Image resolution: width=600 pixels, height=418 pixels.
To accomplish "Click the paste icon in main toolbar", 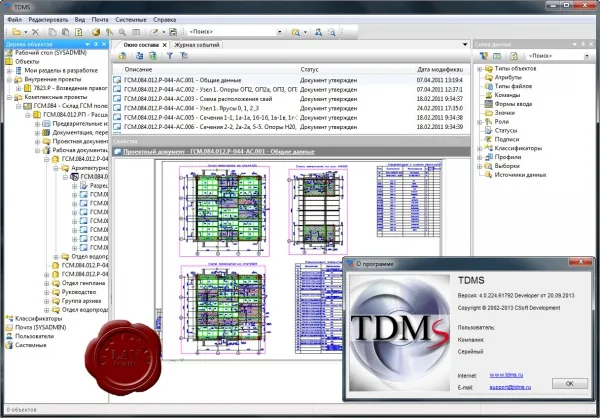I will 65,32.
